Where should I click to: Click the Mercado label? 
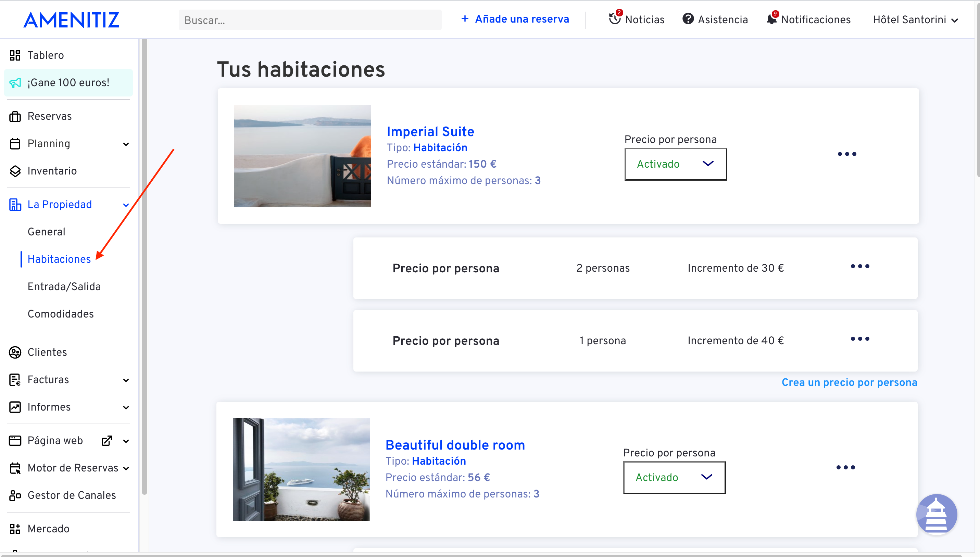pyautogui.click(x=49, y=529)
